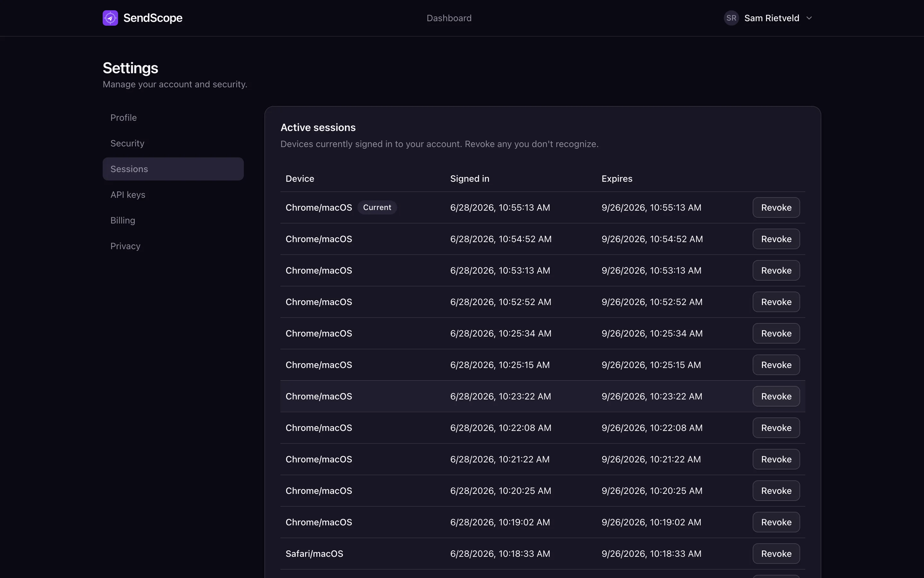Screen dimensions: 924x578
Task: Revoke the session signed in 10:52:52 AM
Action: click(x=776, y=302)
